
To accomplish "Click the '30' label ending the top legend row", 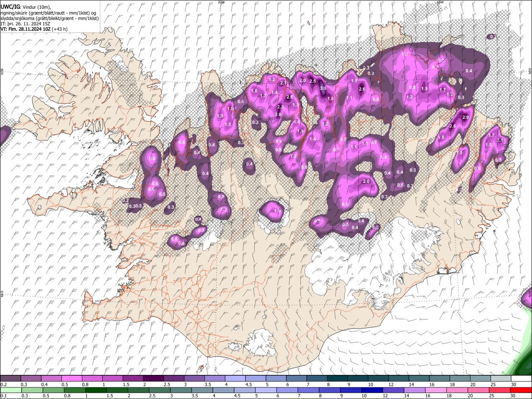I will [x=514, y=384].
